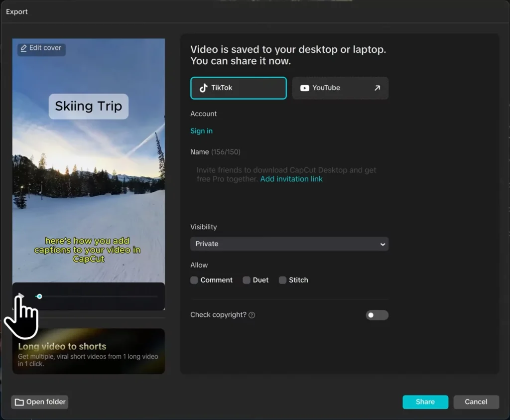Screen dimensions: 510x420
Task: Open the Visibility Private dropdown
Action: (x=289, y=244)
